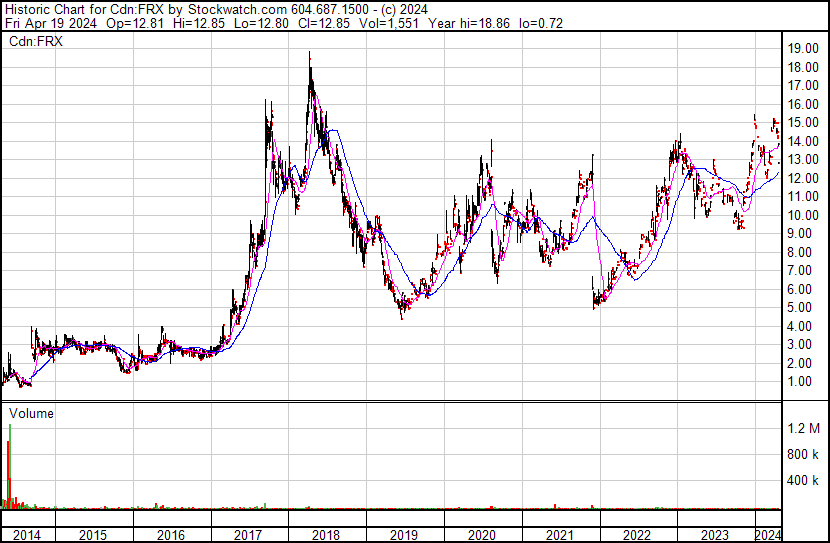Click the 2018 year marker
This screenshot has height=543, width=830.
click(x=326, y=535)
